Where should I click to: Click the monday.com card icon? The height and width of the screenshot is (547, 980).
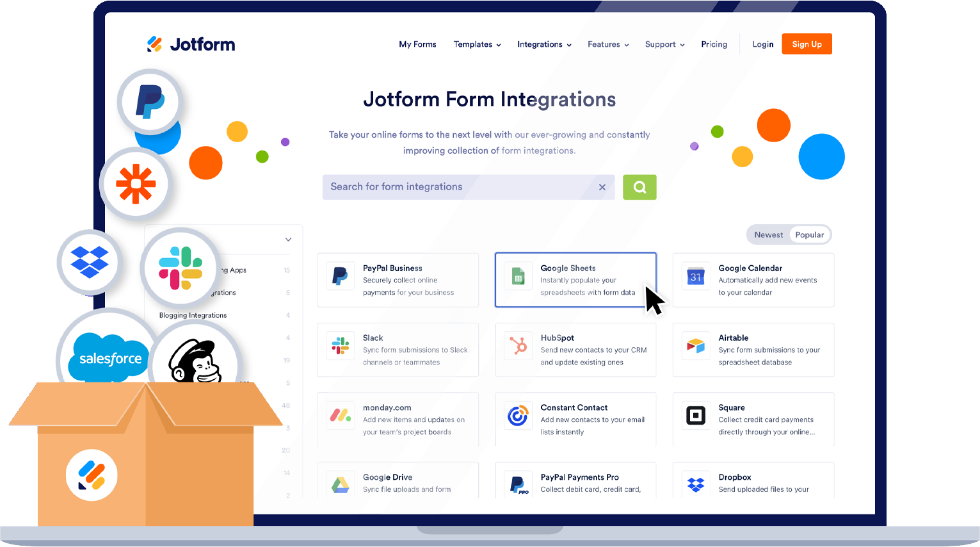click(x=341, y=416)
